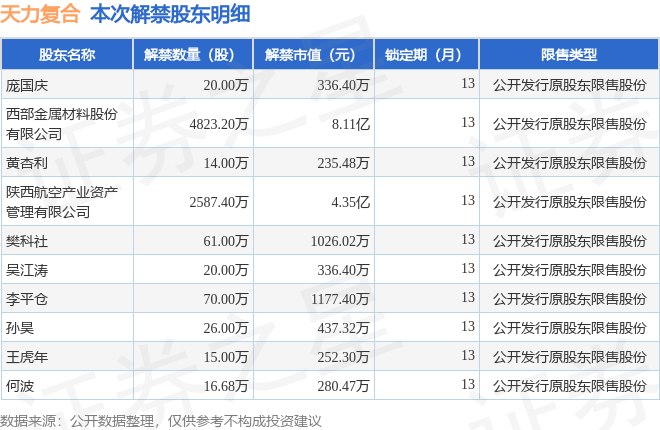Click 公开发行原股东限售股份 in 樊科社 row

[570, 241]
